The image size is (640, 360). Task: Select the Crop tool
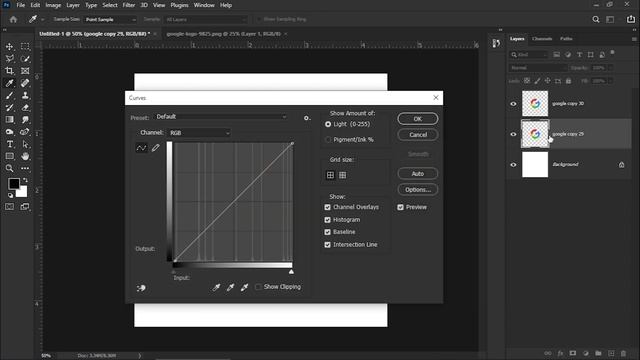click(x=9, y=71)
